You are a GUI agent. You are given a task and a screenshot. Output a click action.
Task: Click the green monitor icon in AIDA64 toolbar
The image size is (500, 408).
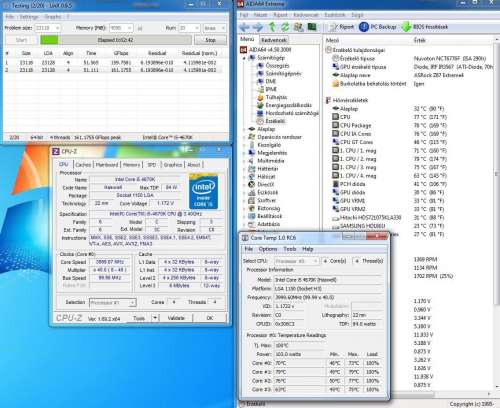pyautogui.click(x=312, y=27)
